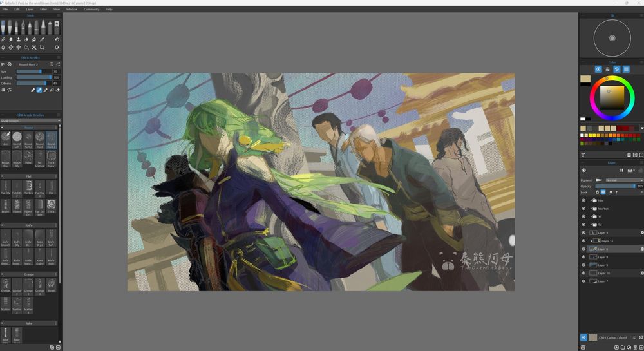Toggle canvas texture visibility eye

[583, 337]
